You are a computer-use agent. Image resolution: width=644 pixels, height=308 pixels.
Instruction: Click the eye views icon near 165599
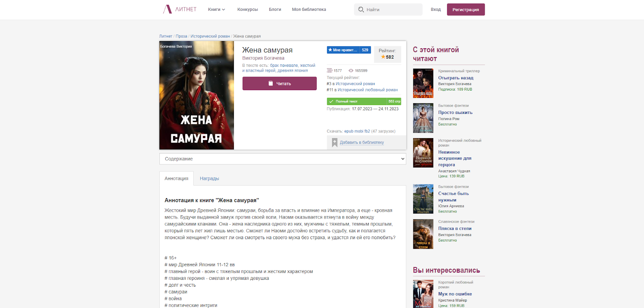(351, 70)
